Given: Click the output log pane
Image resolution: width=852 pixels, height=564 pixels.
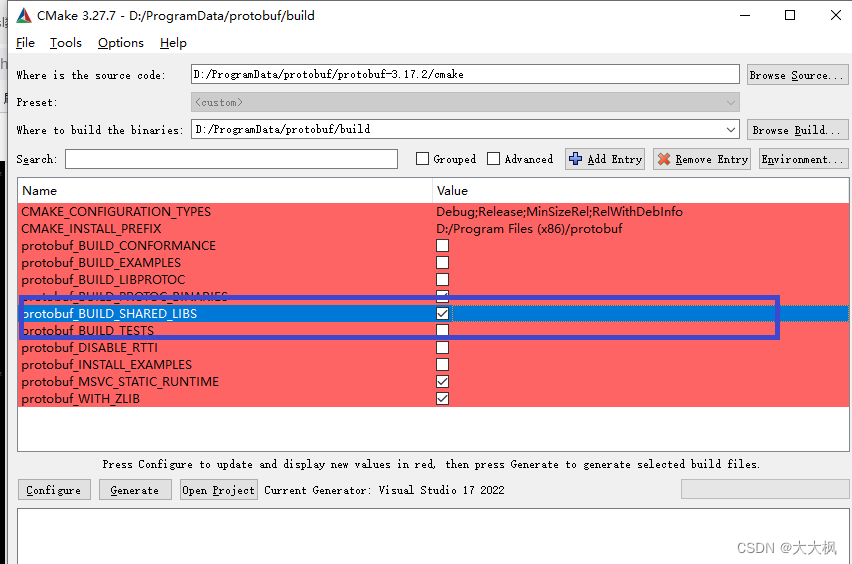Looking at the screenshot, I should click(x=433, y=536).
